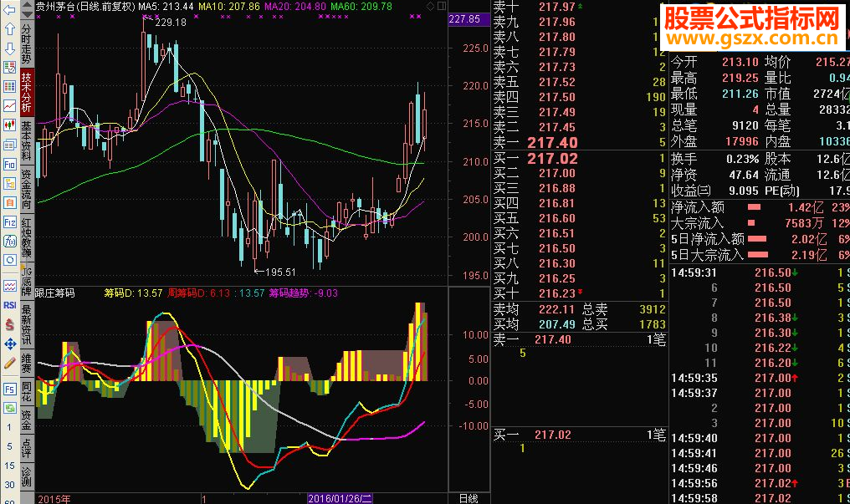Open the www.gszx.com.cn link
850x504 pixels.
click(752, 38)
